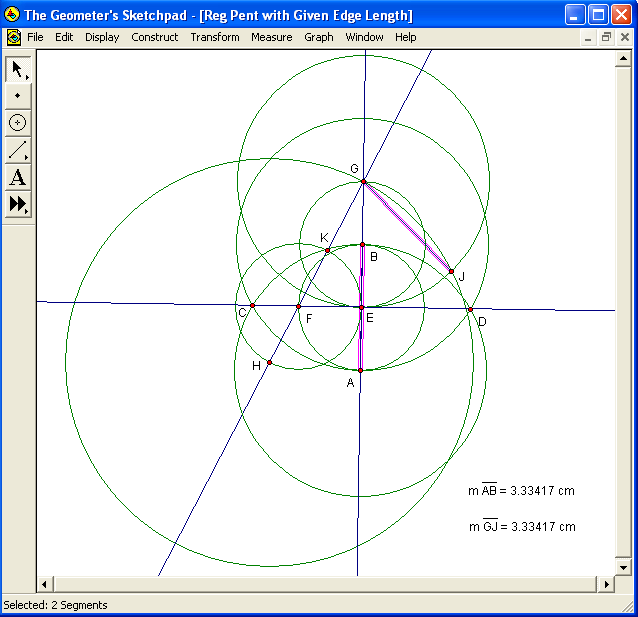Image resolution: width=638 pixels, height=617 pixels.
Task: Select the Point tool
Action: pyautogui.click(x=17, y=96)
